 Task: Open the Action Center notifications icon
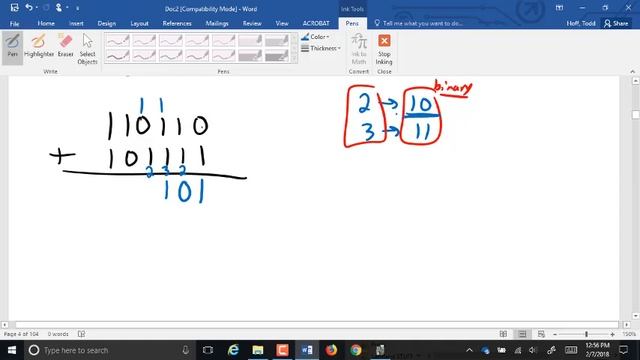tap(623, 350)
